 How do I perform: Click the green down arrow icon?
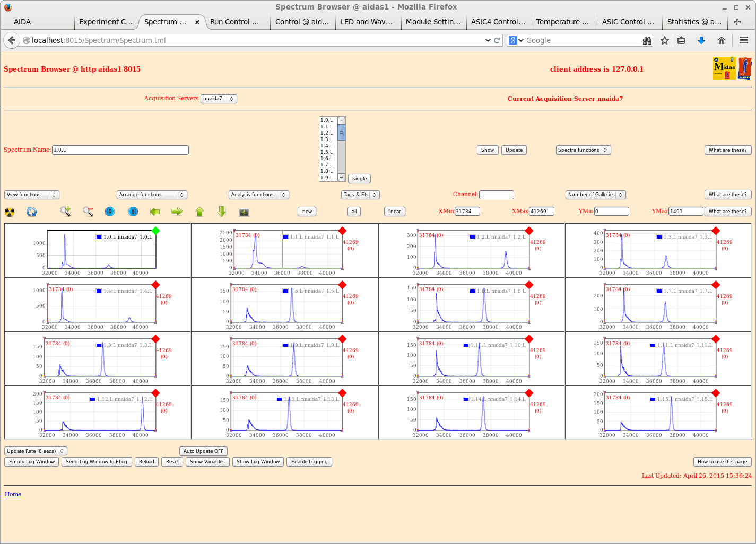point(222,212)
